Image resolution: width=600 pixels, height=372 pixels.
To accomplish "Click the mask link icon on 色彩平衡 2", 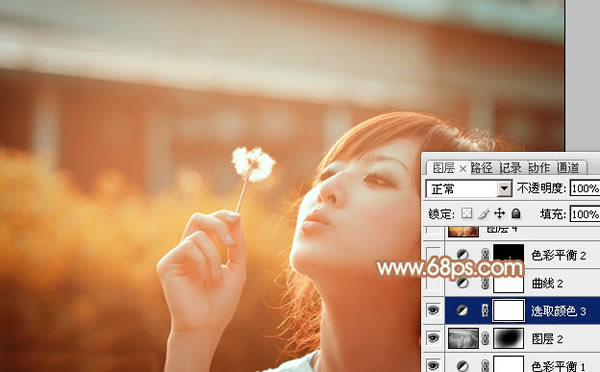I will tap(485, 255).
